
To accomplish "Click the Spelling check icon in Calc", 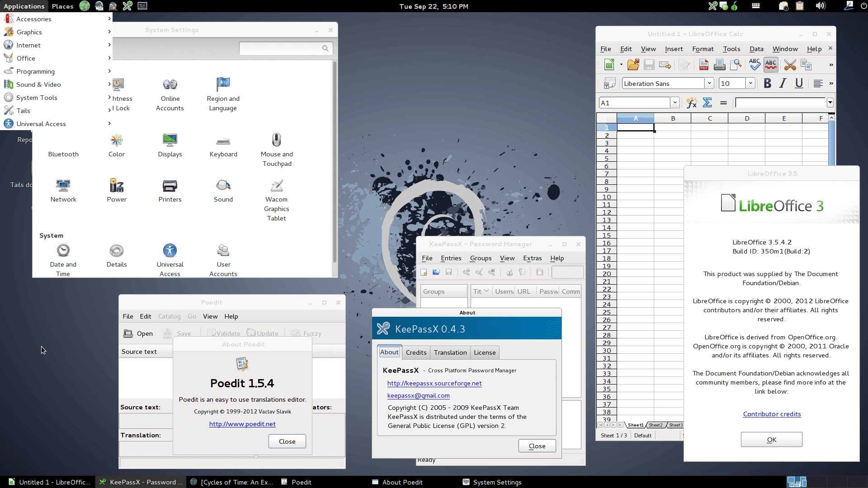I will [x=755, y=65].
